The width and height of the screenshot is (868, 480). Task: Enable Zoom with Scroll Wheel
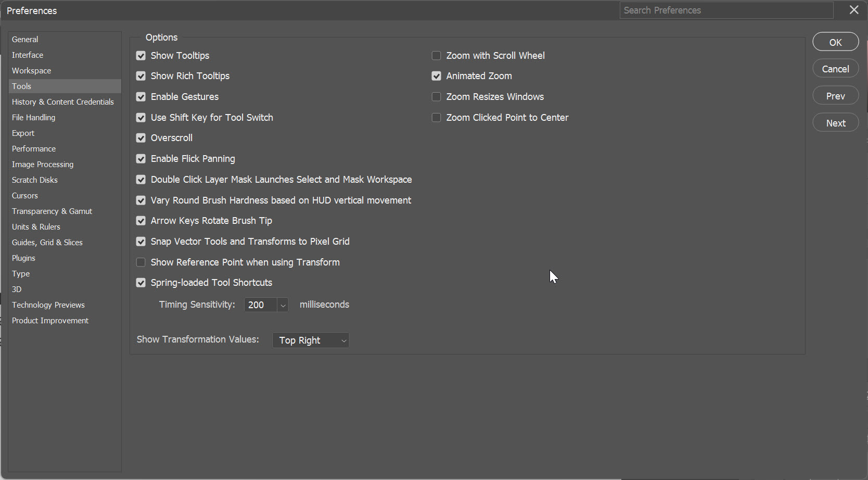[x=437, y=56]
